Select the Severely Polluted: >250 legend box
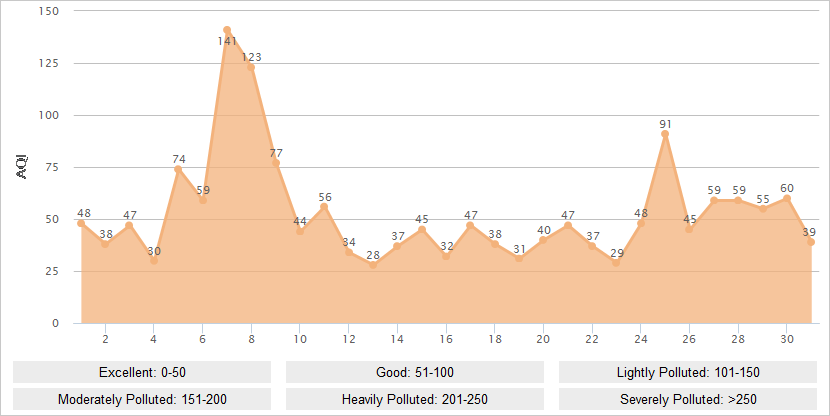Viewport: 830px width, 416px height. [x=688, y=399]
